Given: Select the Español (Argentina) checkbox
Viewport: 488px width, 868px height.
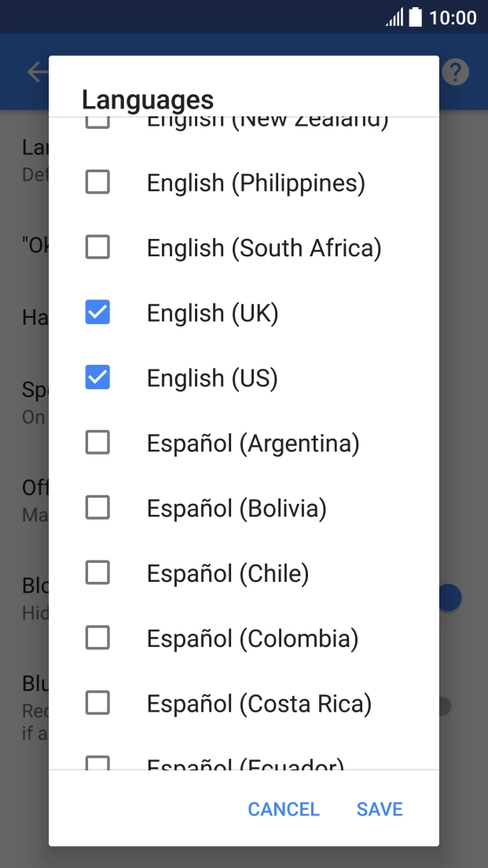Looking at the screenshot, I should pos(97,443).
